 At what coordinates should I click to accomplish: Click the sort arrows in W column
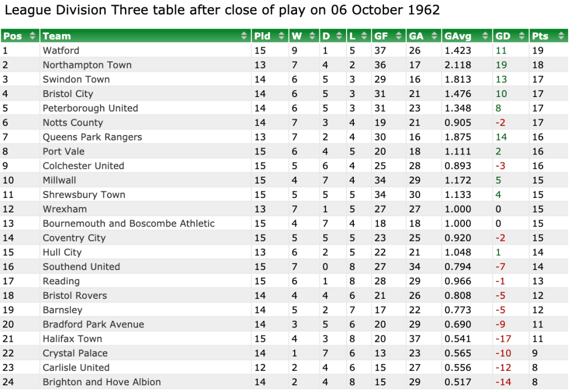click(312, 36)
